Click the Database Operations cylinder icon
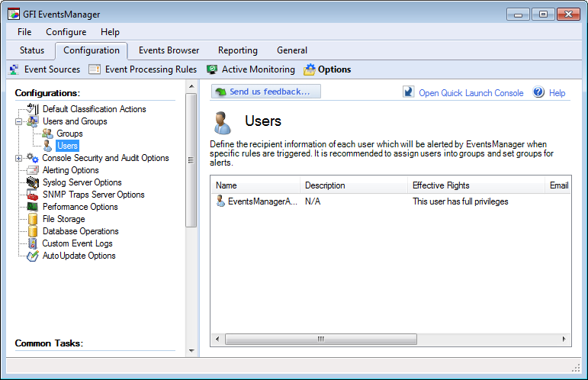The width and height of the screenshot is (588, 380). click(33, 231)
